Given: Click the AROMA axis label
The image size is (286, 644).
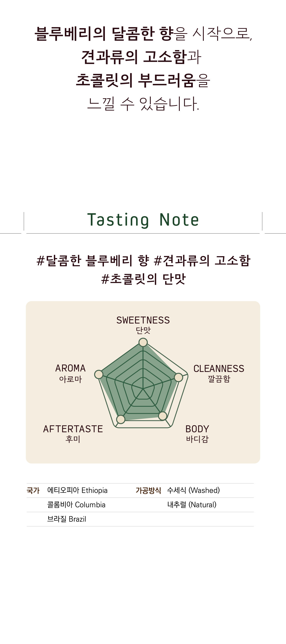Looking at the screenshot, I should 71,368.
